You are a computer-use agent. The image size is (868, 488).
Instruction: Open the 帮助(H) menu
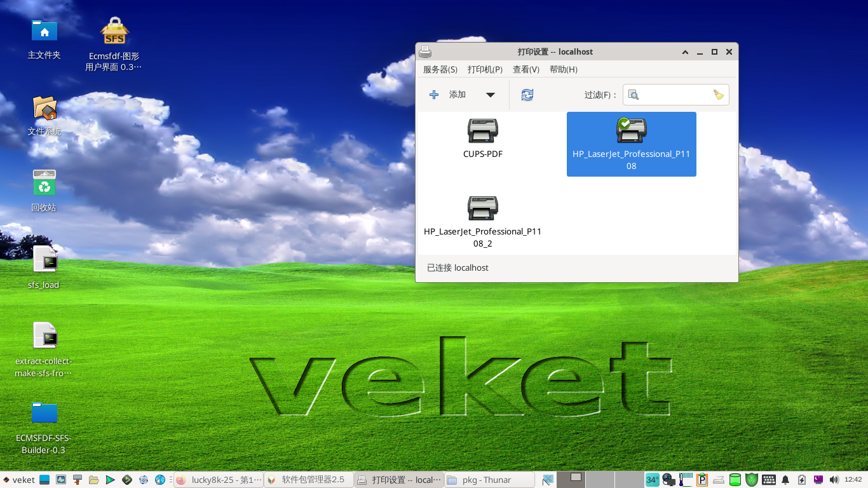[564, 69]
